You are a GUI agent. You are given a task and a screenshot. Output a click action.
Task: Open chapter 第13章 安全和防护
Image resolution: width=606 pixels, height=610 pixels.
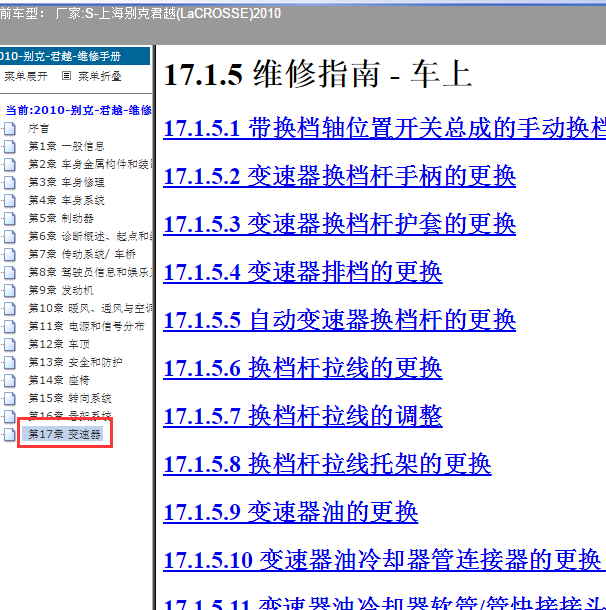(75, 362)
